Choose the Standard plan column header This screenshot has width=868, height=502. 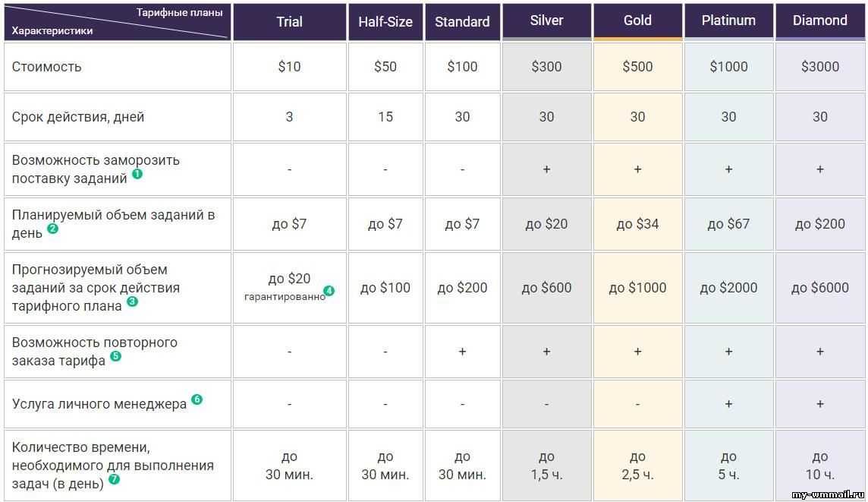(462, 22)
